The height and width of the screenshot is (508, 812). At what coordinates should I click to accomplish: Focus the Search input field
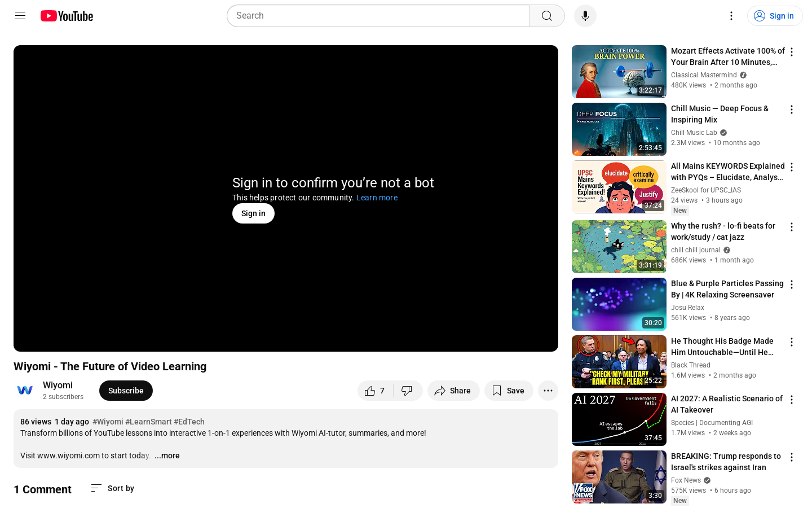point(378,16)
